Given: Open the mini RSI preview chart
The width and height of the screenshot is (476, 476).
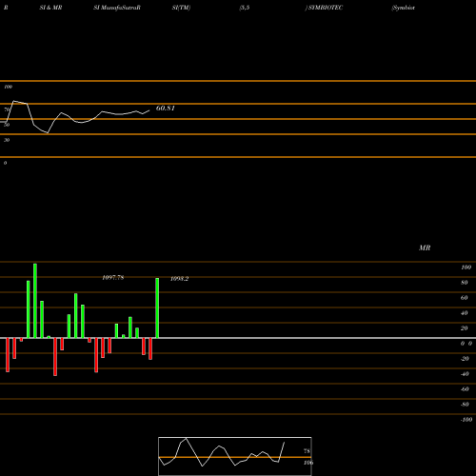Looking at the screenshot, I should [235, 456].
